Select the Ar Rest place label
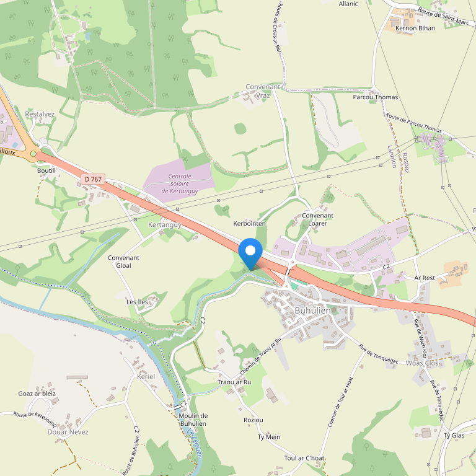This screenshot has height=476, width=476. click(x=425, y=278)
